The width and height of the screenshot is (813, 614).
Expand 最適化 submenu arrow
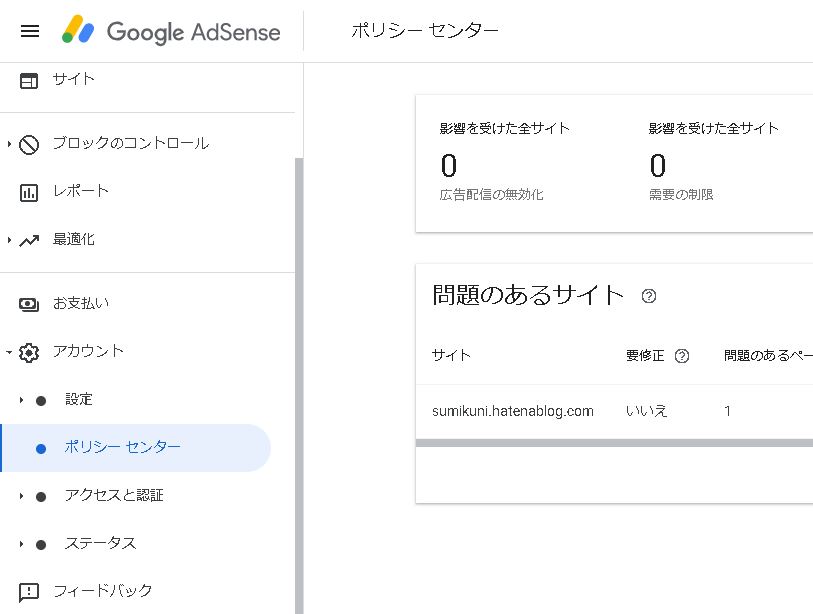[9, 240]
